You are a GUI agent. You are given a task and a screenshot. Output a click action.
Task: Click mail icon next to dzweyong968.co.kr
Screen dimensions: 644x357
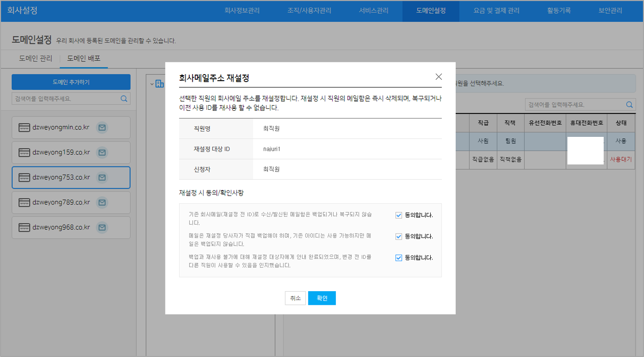tap(102, 227)
